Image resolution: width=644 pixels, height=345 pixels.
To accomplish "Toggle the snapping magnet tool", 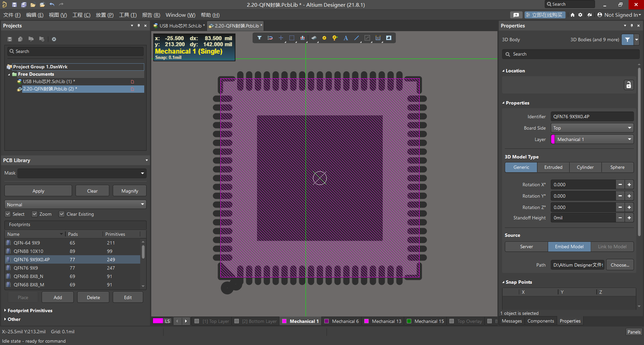I will click(270, 38).
